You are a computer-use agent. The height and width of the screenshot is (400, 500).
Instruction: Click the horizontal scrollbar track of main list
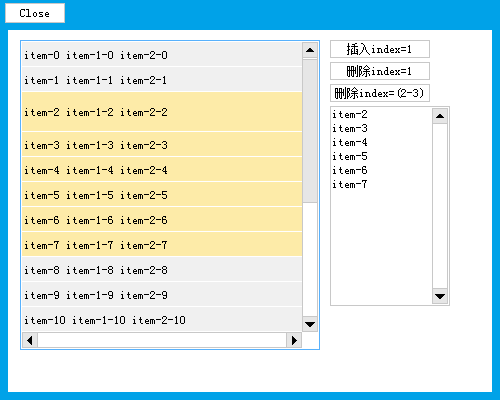(162, 340)
